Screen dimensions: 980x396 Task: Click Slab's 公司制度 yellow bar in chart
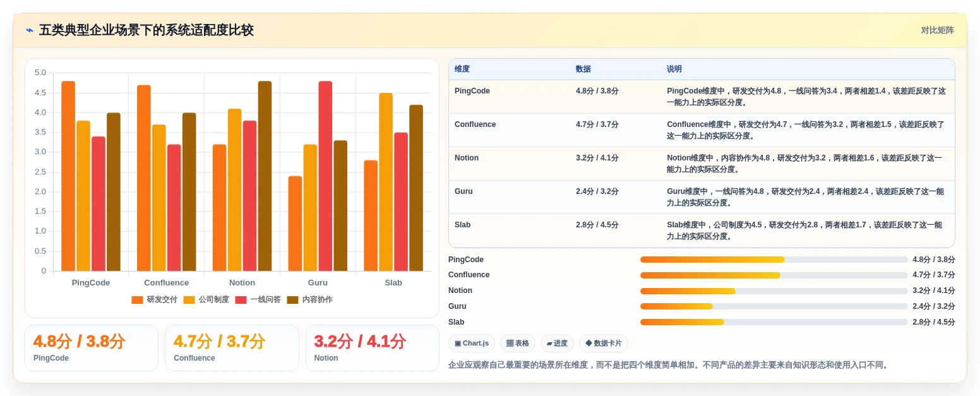tap(386, 183)
